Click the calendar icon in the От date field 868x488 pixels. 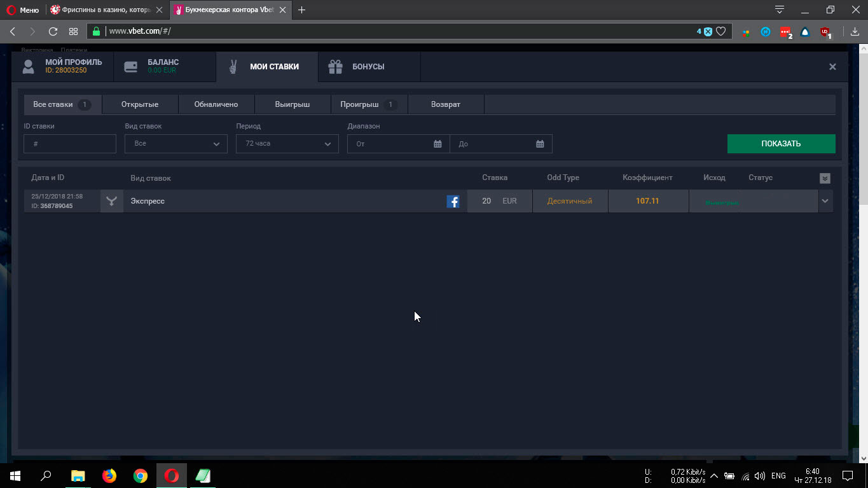coord(437,144)
